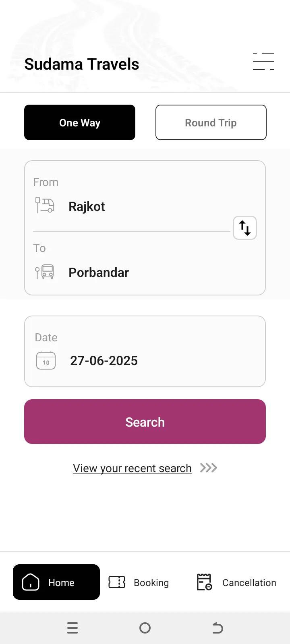Open the hamburger menu icon

[263, 61]
